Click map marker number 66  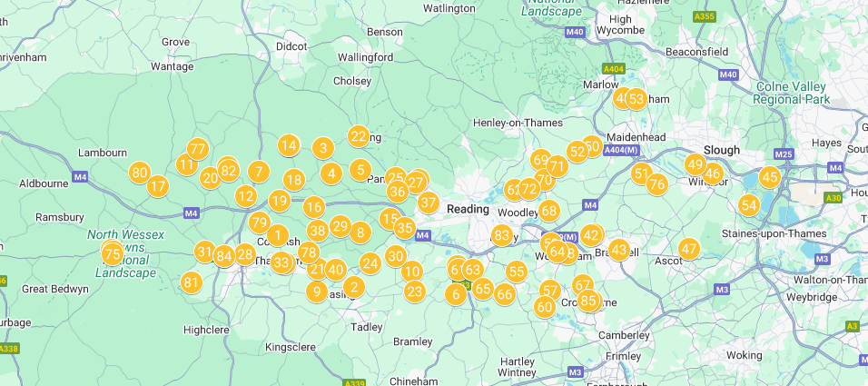coord(504,294)
